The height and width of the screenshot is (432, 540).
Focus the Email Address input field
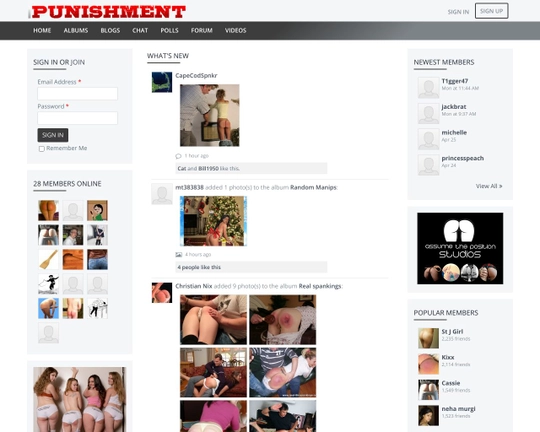tap(77, 94)
